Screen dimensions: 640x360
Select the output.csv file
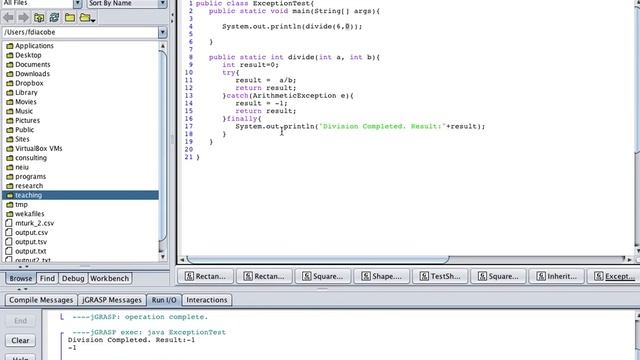coord(31,233)
